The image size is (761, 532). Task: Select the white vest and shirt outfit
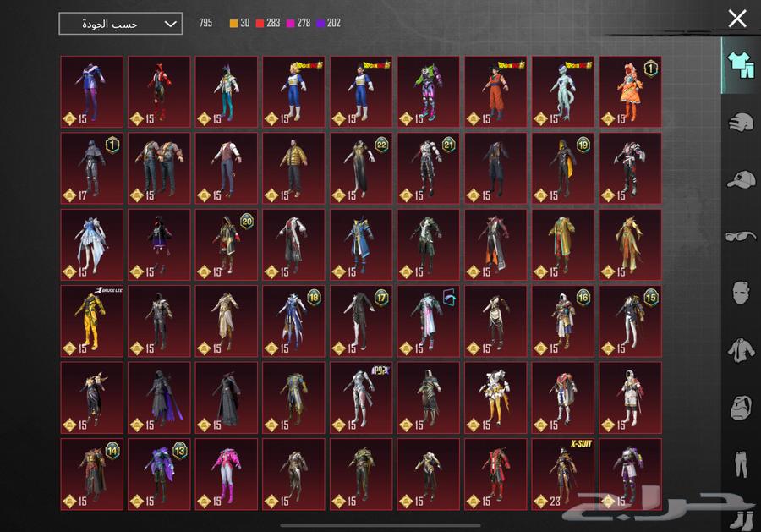coord(226,168)
